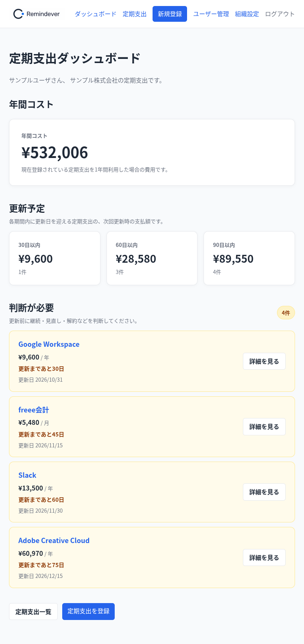Viewport: 304px width, 644px height.
Task: Click the Remindever logo icon
Action: 18,14
